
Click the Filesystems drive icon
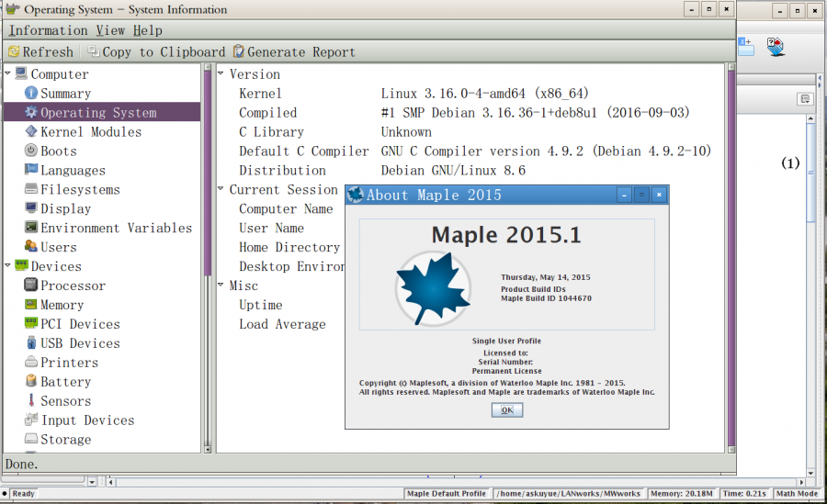point(31,189)
